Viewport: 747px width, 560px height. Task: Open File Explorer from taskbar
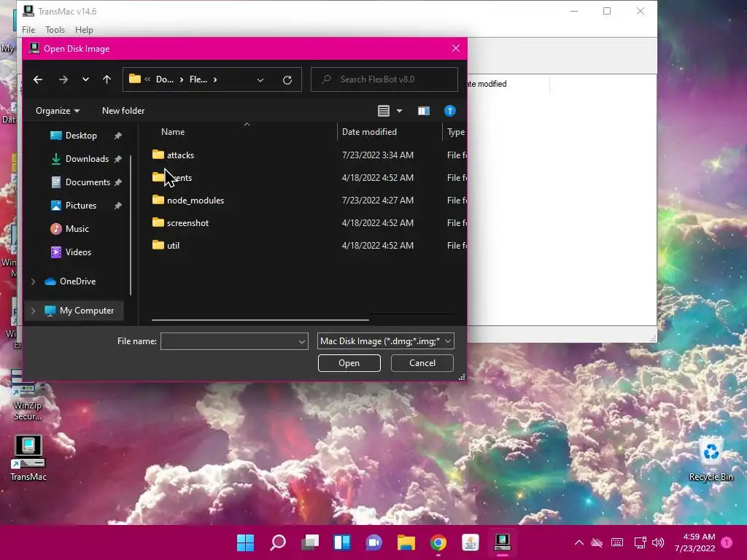(406, 542)
